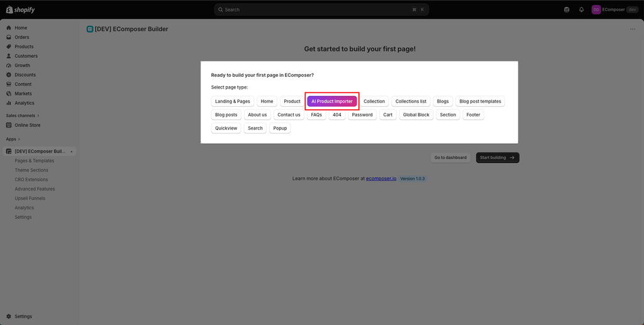644x325 pixels.
Task: Select the Home page type
Action: (x=267, y=101)
